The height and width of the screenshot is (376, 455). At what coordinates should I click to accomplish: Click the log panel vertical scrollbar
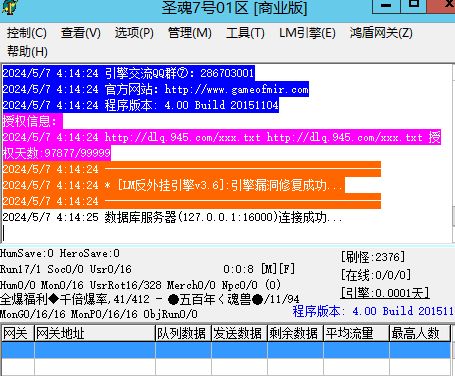coord(453,153)
